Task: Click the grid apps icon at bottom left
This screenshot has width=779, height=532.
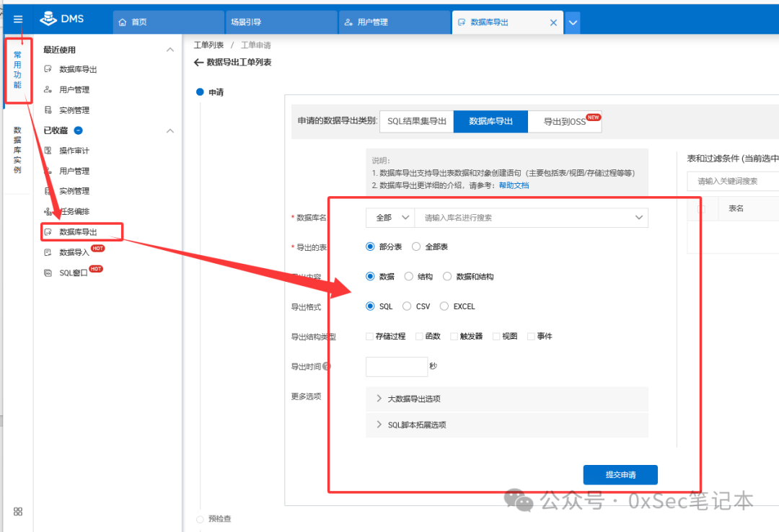Action: tap(18, 512)
